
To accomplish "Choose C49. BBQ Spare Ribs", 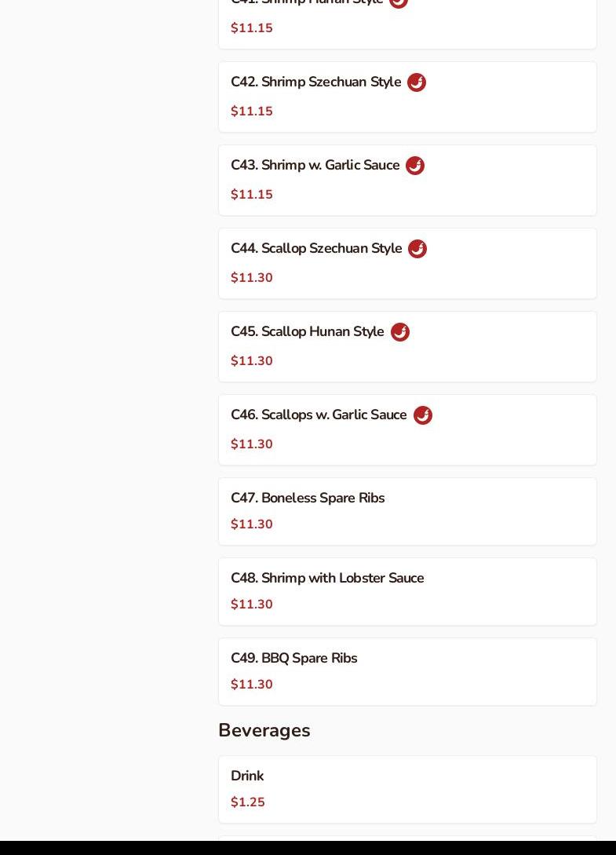I will (293, 659).
